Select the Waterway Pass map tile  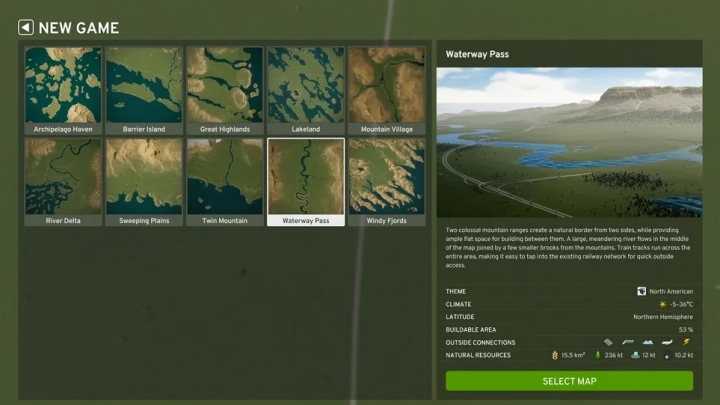(306, 182)
